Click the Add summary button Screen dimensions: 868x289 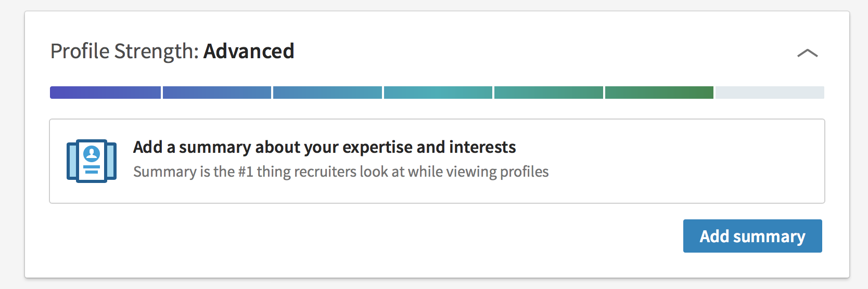[752, 237]
